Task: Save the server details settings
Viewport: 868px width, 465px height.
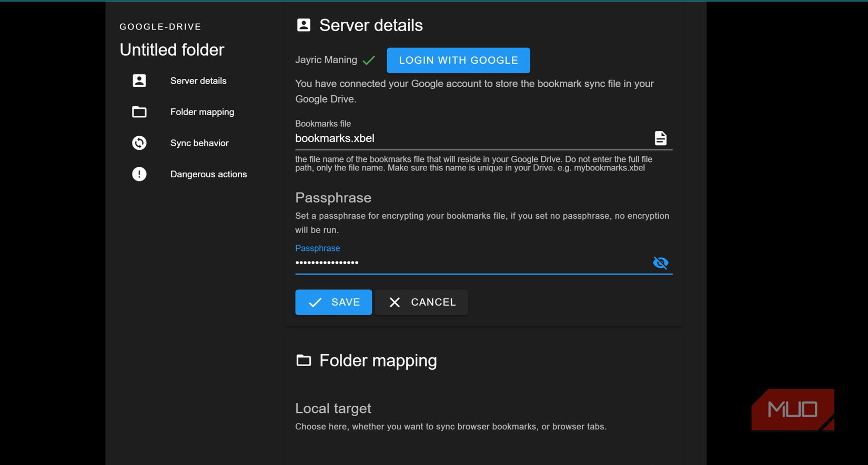Action: [x=334, y=302]
